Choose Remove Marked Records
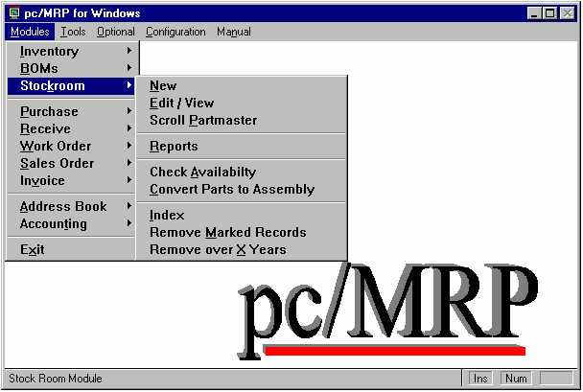Image resolution: width=583 pixels, height=392 pixels. [242, 233]
